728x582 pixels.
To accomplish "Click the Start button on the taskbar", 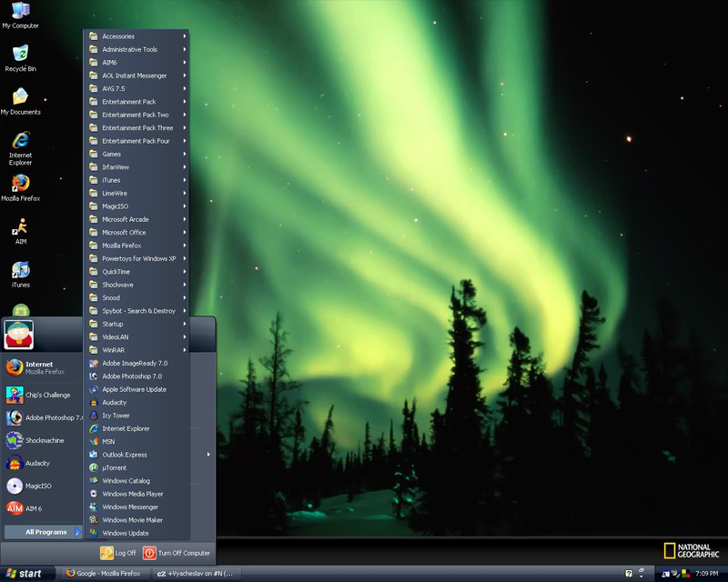I will click(x=26, y=574).
